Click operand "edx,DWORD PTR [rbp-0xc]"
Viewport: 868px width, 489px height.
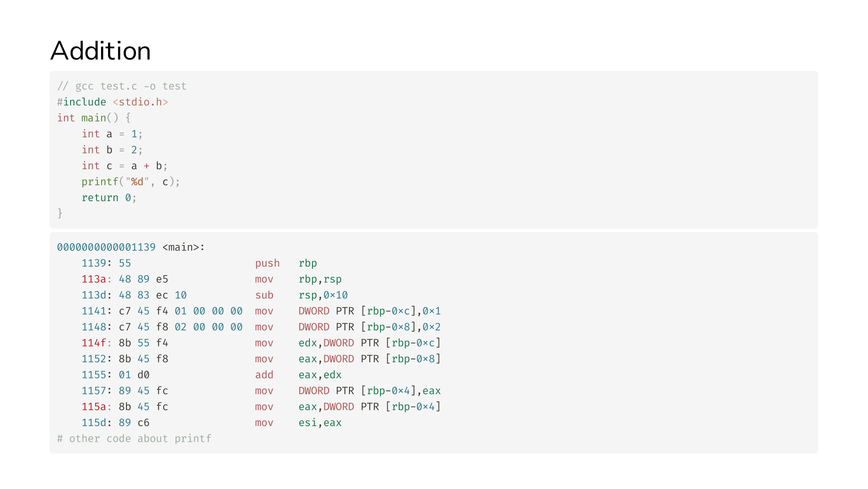pyautogui.click(x=370, y=343)
